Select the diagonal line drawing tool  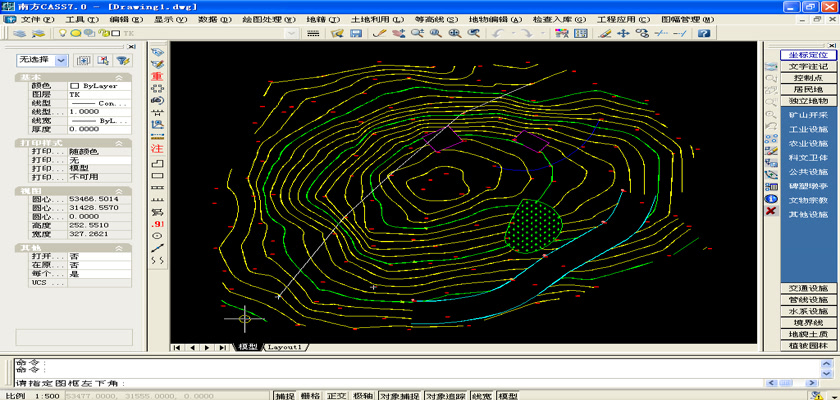(x=158, y=248)
